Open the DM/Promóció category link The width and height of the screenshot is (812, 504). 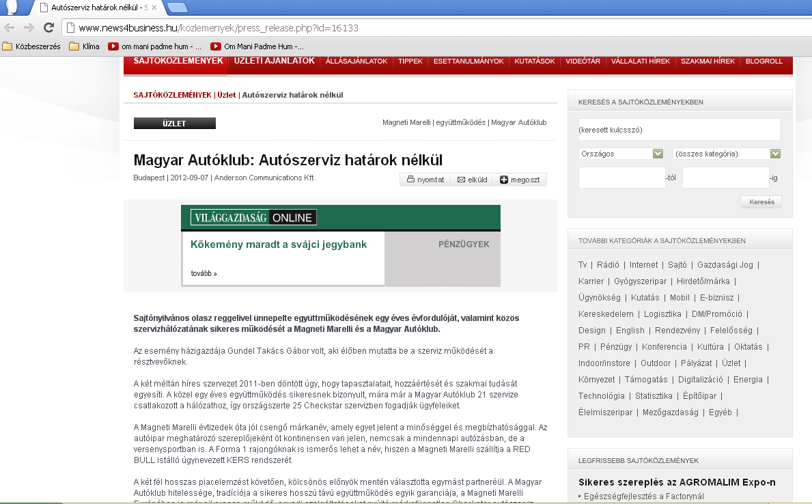(716, 314)
